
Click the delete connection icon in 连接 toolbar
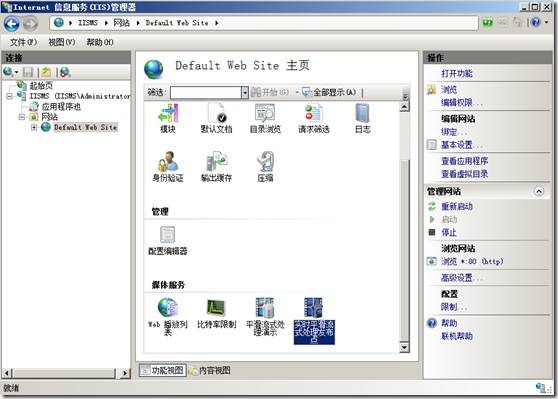tap(65, 72)
